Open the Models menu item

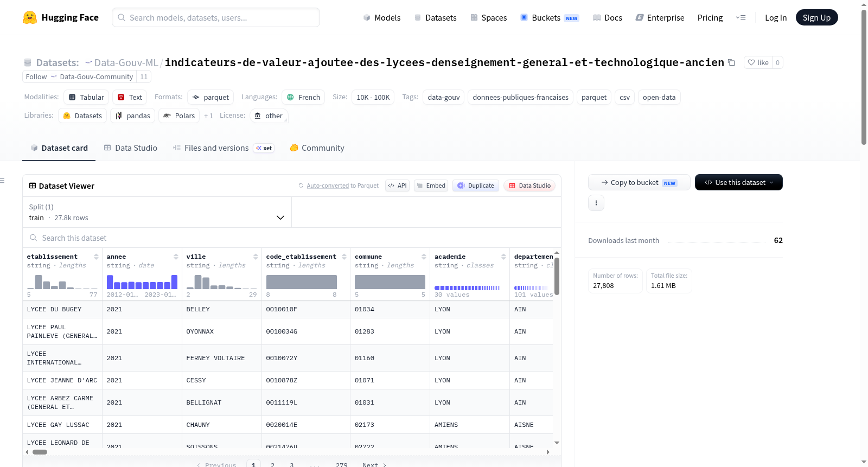pyautogui.click(x=382, y=17)
